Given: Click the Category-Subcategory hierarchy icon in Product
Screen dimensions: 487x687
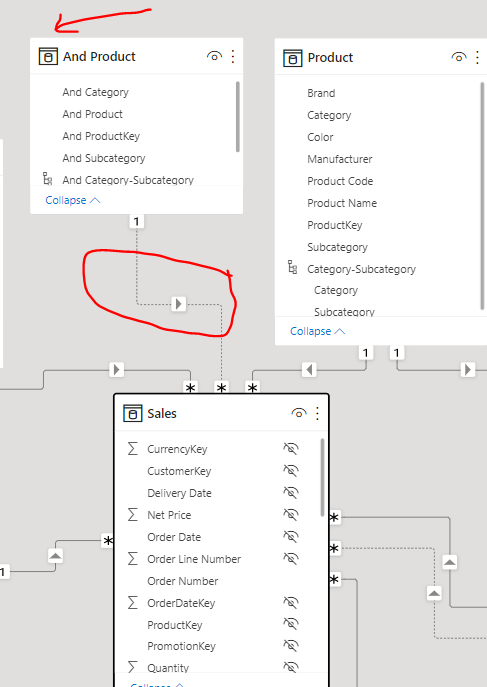Looking at the screenshot, I should coord(292,267).
